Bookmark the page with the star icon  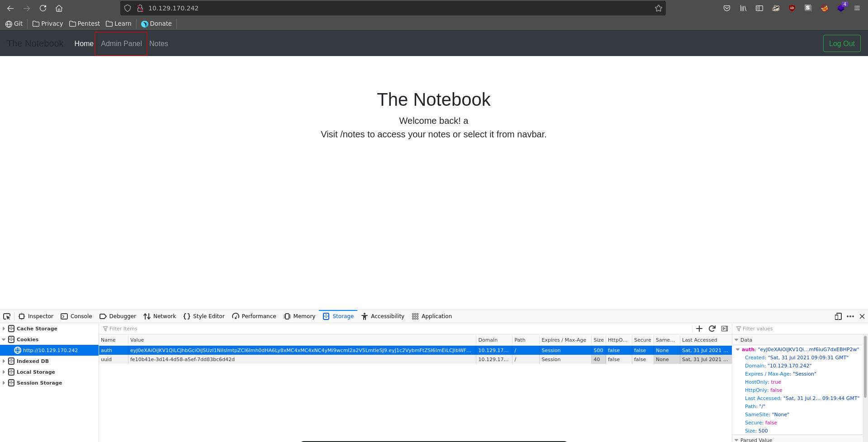[x=658, y=8]
